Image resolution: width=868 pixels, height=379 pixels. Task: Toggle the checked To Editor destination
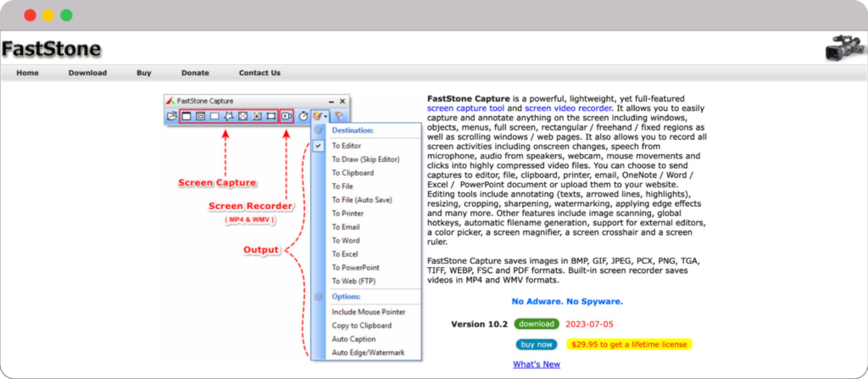[346, 146]
